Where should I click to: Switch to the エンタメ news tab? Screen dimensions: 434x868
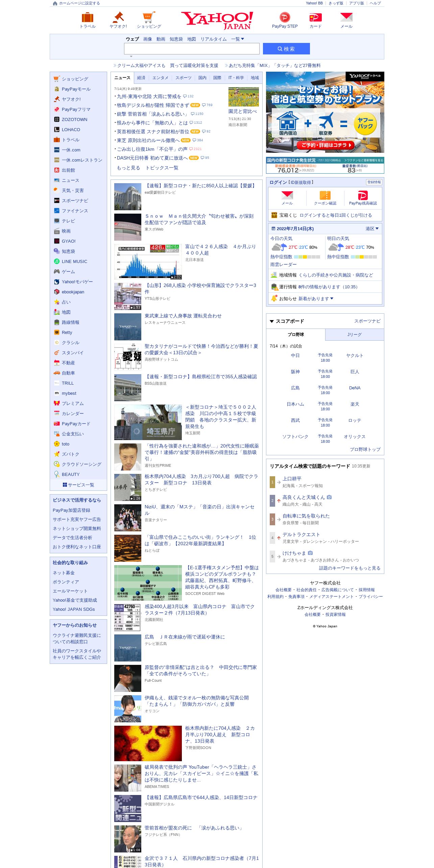tap(160, 78)
